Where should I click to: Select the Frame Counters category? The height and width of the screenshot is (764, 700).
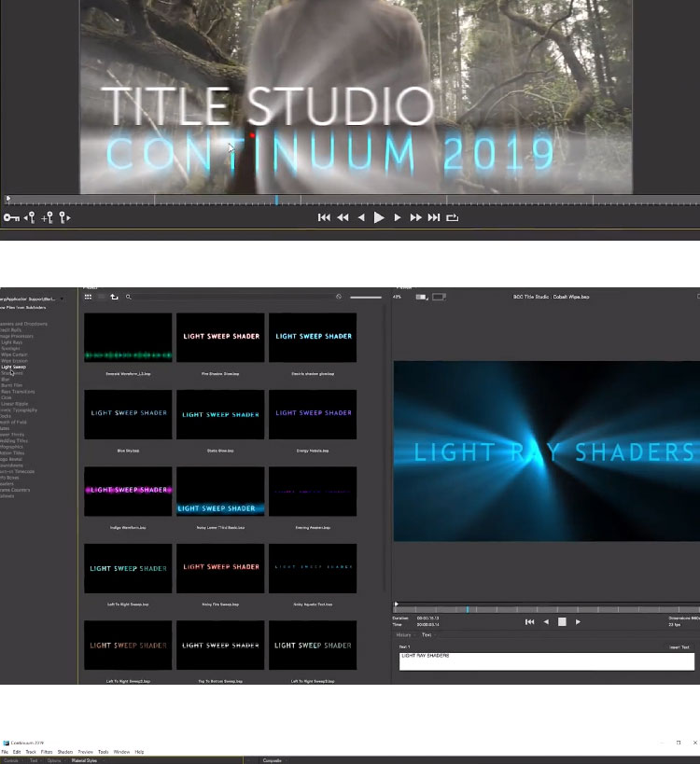tap(15, 490)
